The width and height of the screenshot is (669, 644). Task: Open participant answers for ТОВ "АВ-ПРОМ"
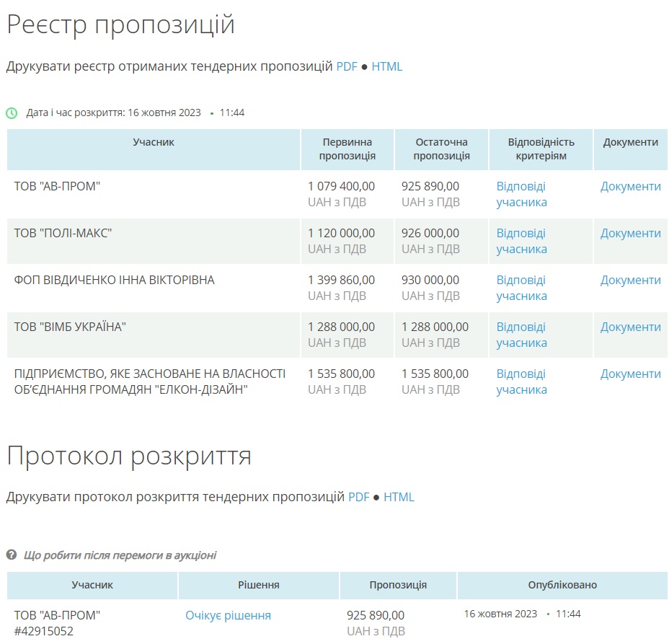(521, 194)
